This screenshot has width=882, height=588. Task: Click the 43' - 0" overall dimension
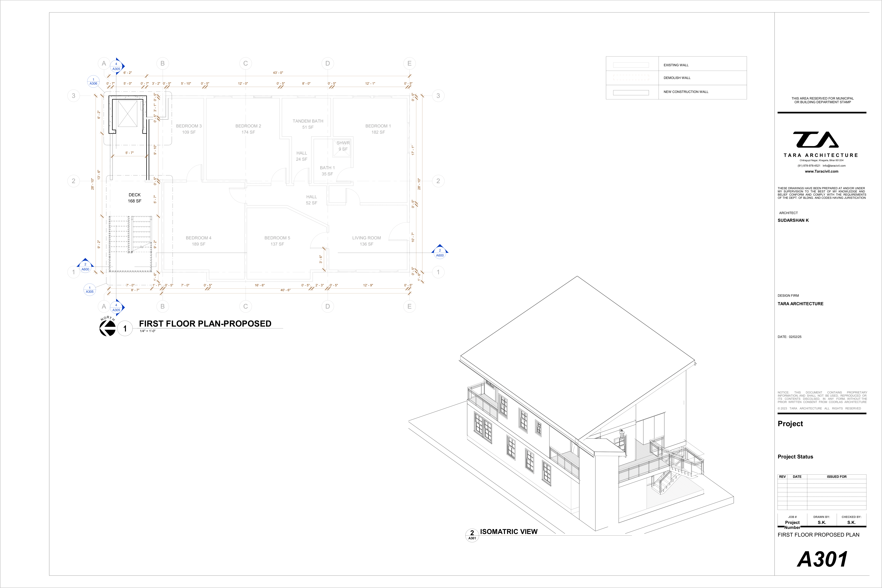pos(278,73)
